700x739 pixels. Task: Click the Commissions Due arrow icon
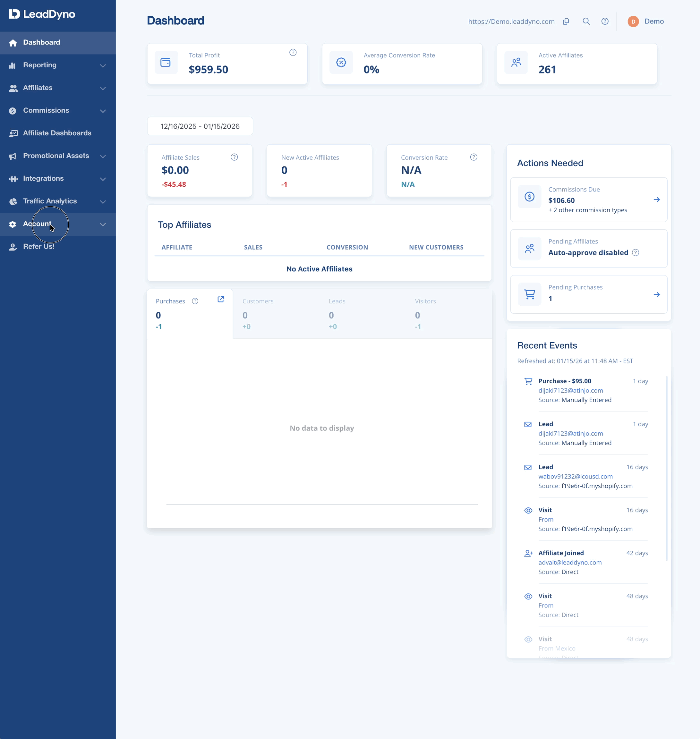(657, 200)
